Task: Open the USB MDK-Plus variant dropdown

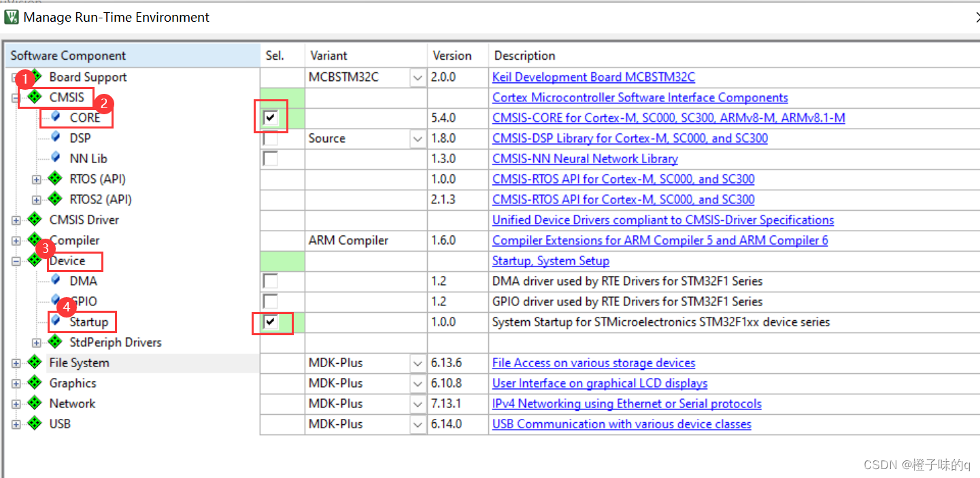Action: coord(418,424)
